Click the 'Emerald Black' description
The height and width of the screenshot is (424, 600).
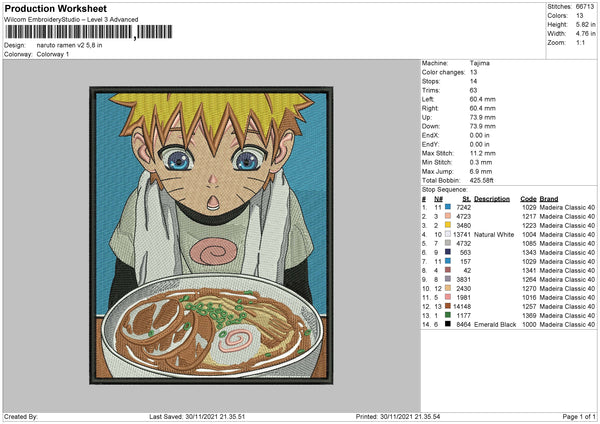pyautogui.click(x=495, y=325)
